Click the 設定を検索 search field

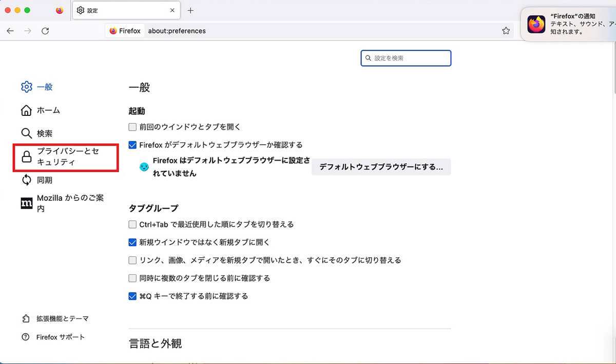pyautogui.click(x=406, y=58)
